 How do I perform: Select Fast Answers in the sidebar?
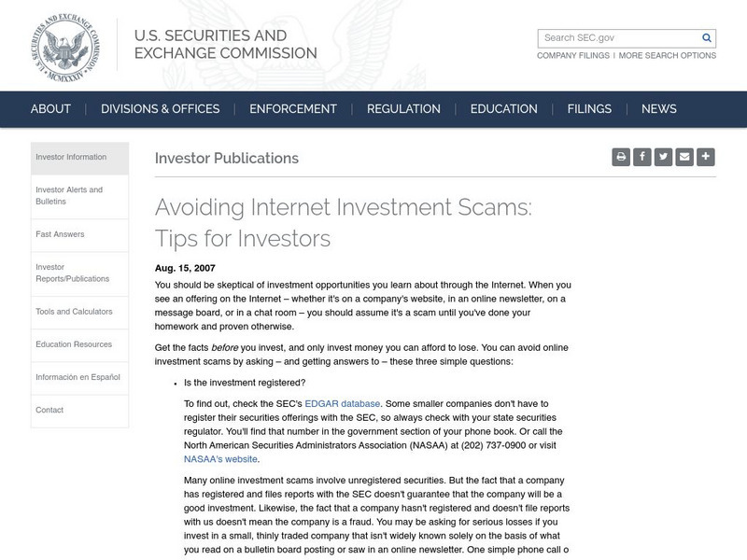tap(60, 234)
